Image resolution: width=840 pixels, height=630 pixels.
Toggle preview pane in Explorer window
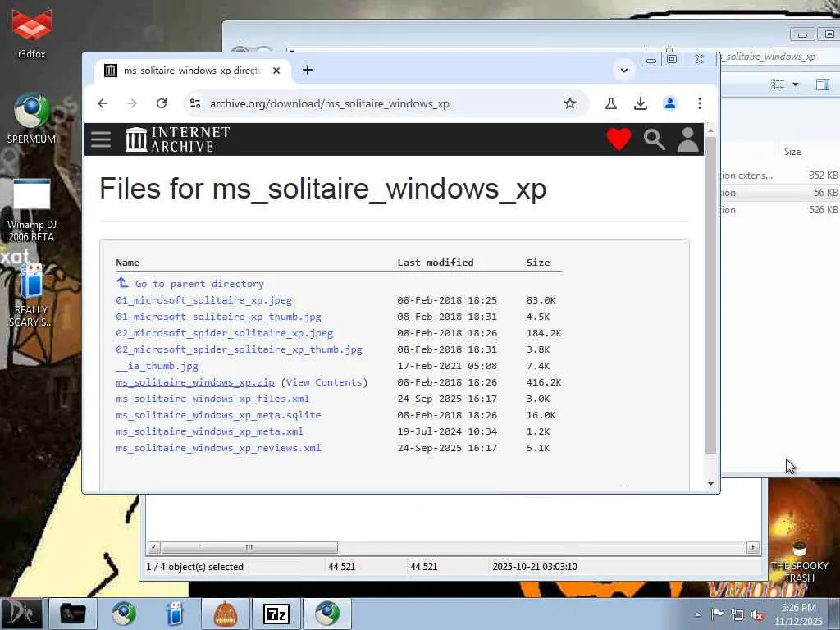pos(822,84)
